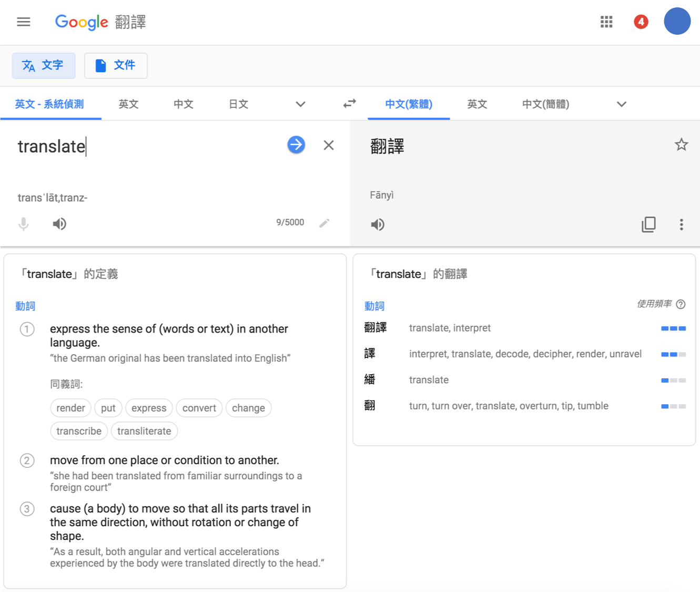This screenshot has height=592, width=700.
Task: Open the account profile avatar
Action: pos(677,21)
